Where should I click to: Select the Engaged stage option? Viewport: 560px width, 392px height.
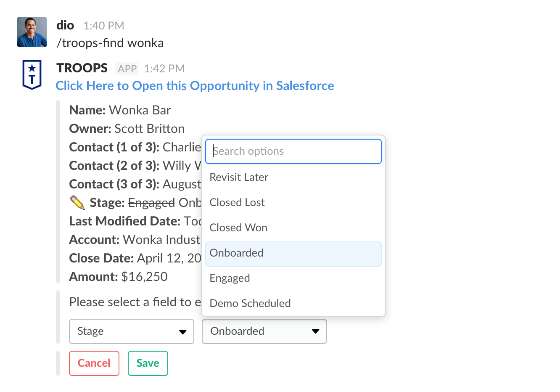(230, 278)
